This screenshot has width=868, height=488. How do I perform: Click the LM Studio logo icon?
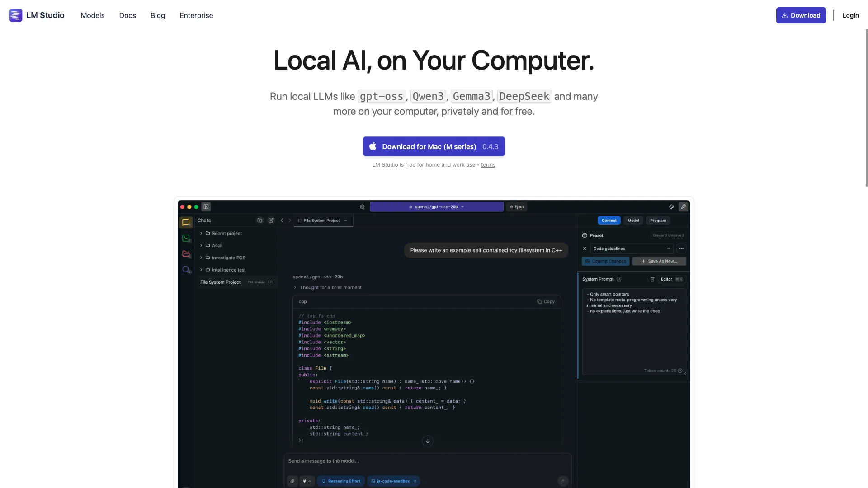point(16,15)
